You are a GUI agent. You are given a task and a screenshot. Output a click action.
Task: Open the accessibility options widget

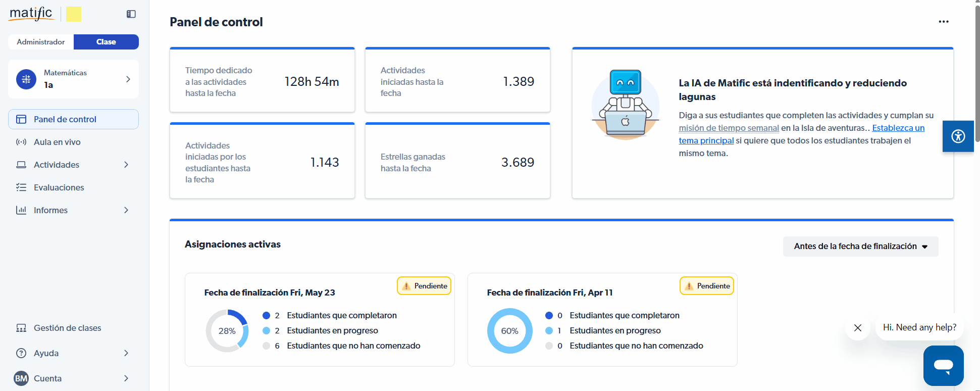coord(958,136)
